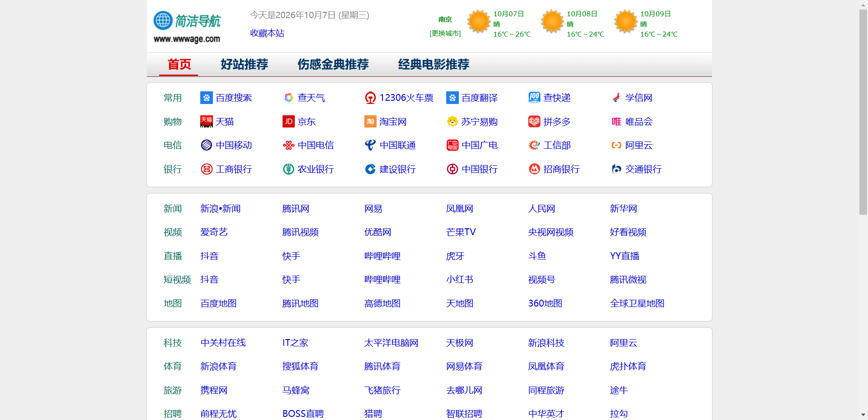The width and height of the screenshot is (868, 420).
Task: Open the 经典电影推荐 tab
Action: [433, 64]
